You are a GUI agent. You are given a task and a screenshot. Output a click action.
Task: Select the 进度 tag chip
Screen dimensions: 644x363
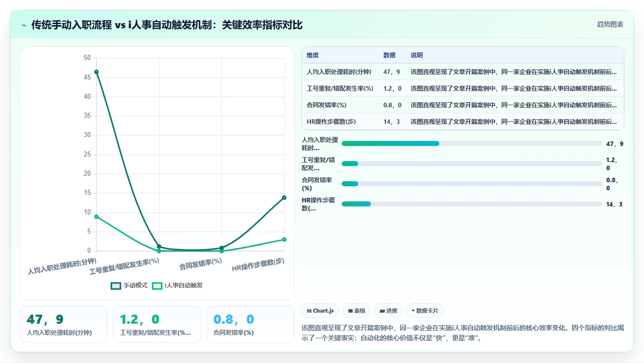[x=388, y=311]
